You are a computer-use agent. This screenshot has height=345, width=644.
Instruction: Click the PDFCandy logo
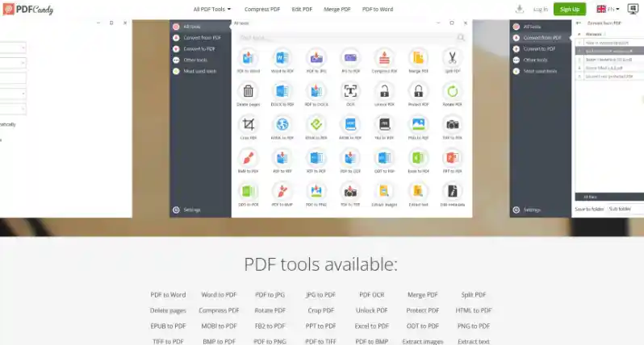(x=28, y=9)
